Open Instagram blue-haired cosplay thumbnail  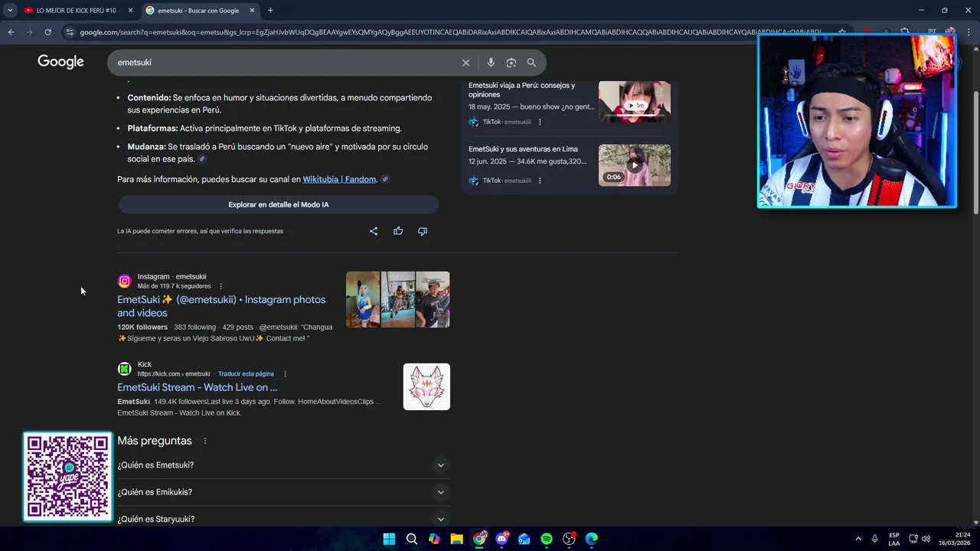click(x=363, y=299)
